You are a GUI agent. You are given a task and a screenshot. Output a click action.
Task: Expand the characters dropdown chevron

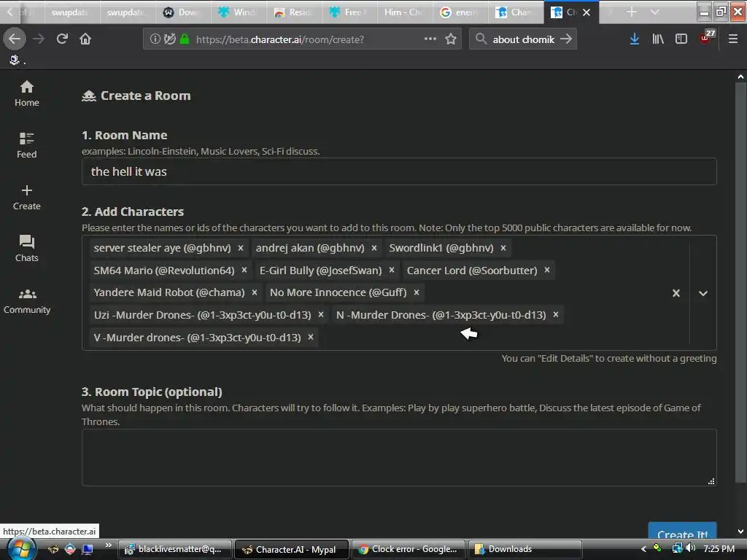point(703,293)
